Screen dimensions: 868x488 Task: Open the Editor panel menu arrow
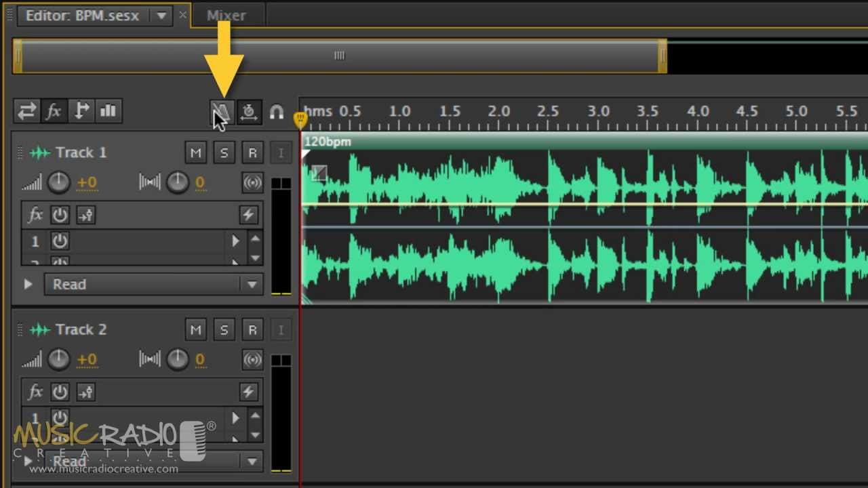[x=161, y=15]
